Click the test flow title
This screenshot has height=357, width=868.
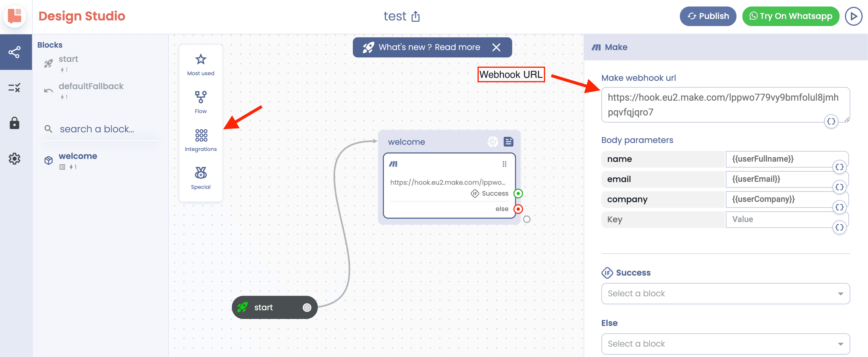(395, 16)
